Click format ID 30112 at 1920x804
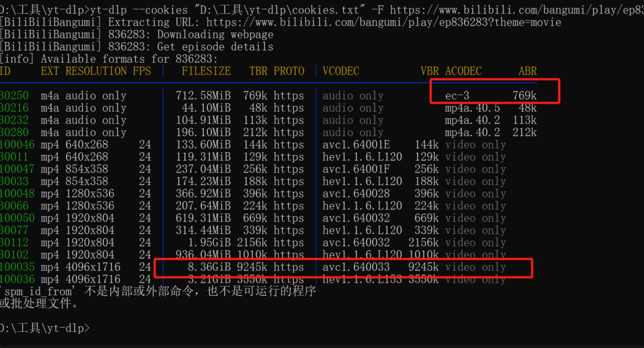 click(14, 243)
